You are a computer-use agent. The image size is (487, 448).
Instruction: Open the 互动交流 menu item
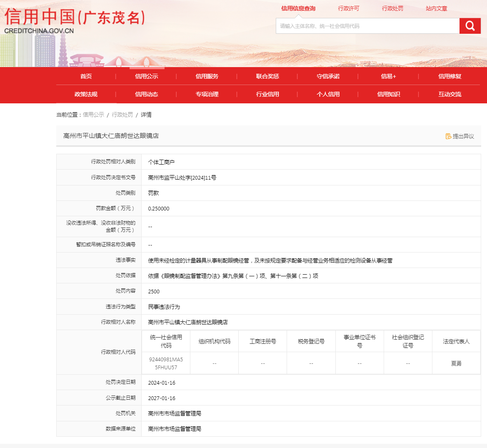tap(450, 94)
